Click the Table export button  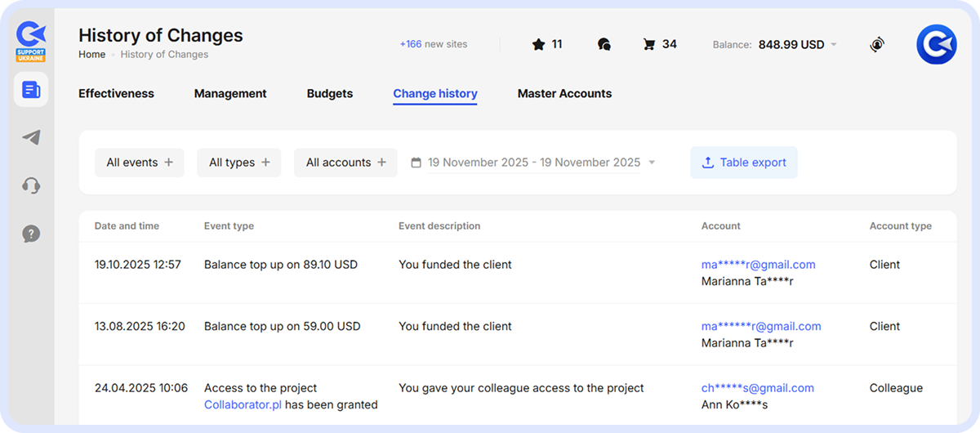point(743,163)
